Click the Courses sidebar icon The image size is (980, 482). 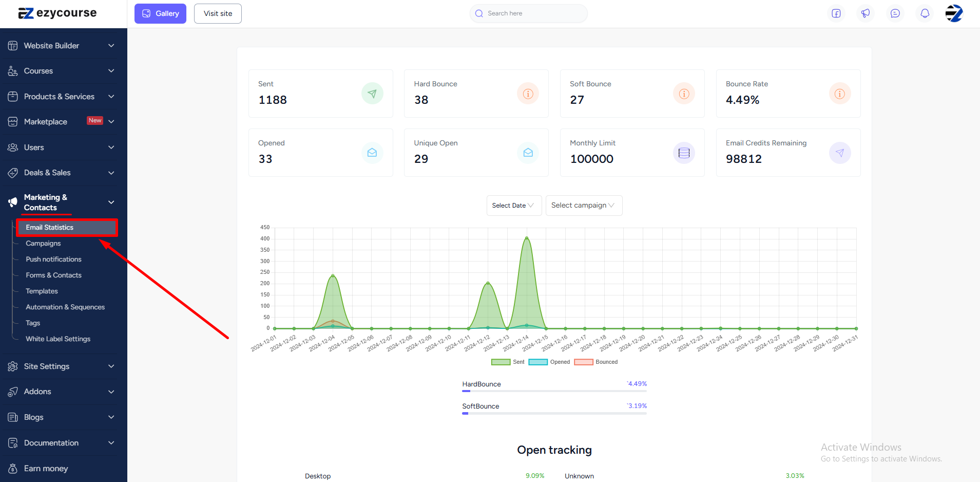pos(13,71)
